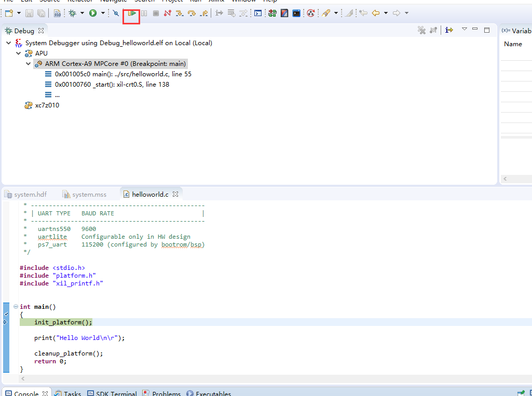Collapse the main() function fold marker

(16, 306)
